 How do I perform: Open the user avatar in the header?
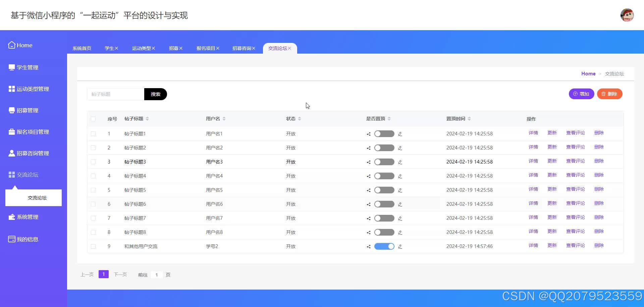click(x=627, y=15)
